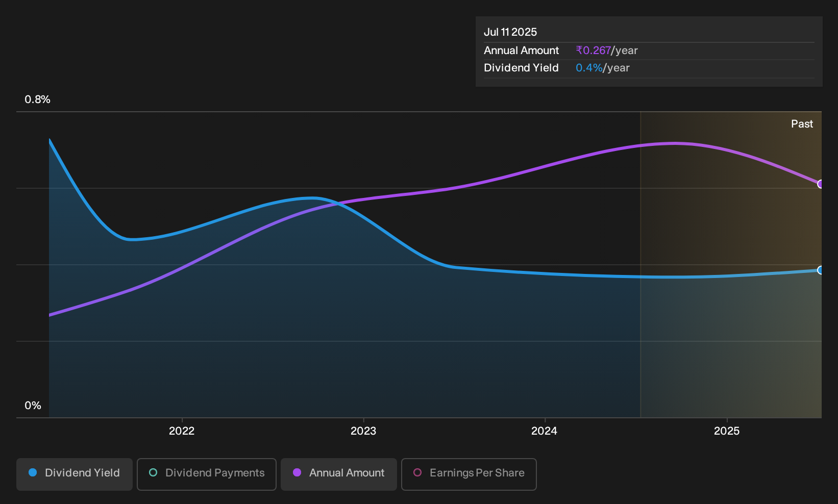
Task: Toggle the Annual Amount series
Action: (339, 474)
